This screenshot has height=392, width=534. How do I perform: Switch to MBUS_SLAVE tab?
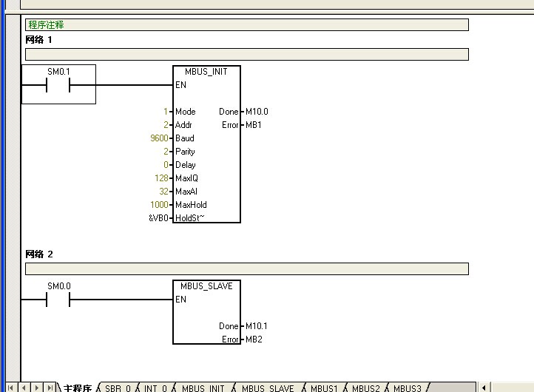(268, 388)
